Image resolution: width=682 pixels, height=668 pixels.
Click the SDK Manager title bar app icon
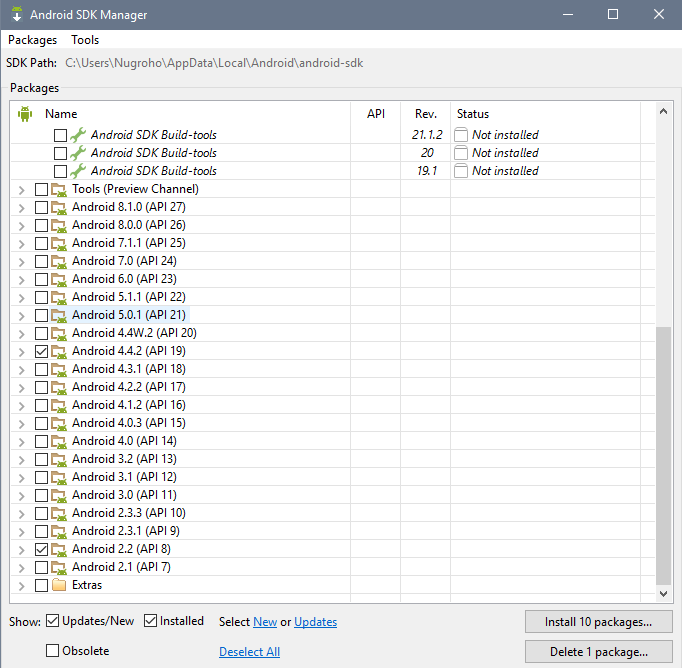tap(17, 14)
